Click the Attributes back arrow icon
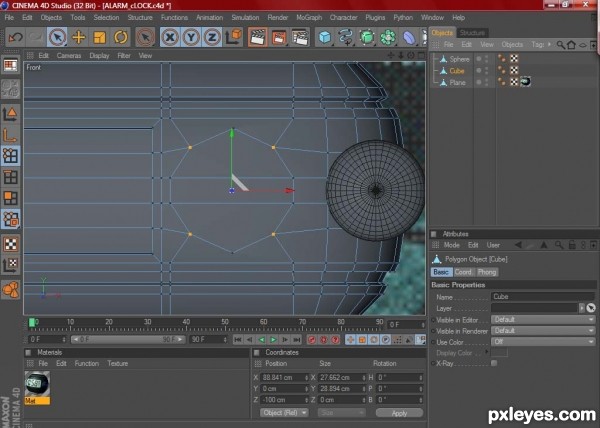The image size is (600, 428). click(518, 245)
